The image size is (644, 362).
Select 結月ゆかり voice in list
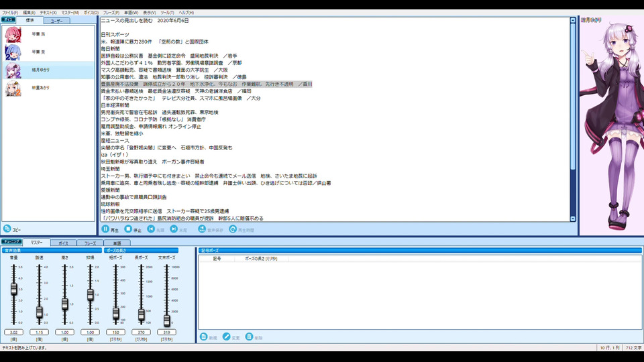[48, 70]
